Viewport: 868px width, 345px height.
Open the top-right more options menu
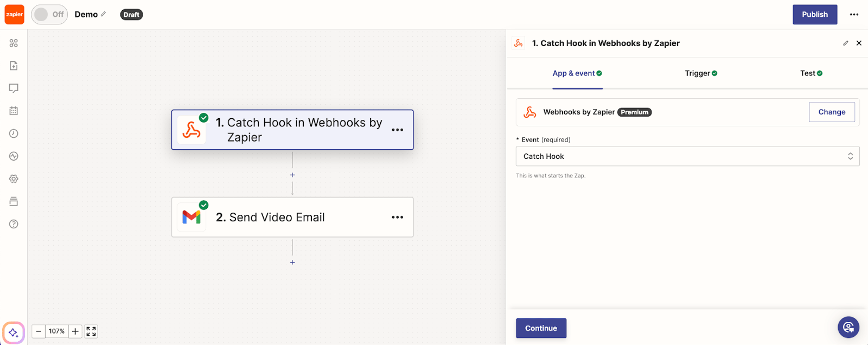854,15
